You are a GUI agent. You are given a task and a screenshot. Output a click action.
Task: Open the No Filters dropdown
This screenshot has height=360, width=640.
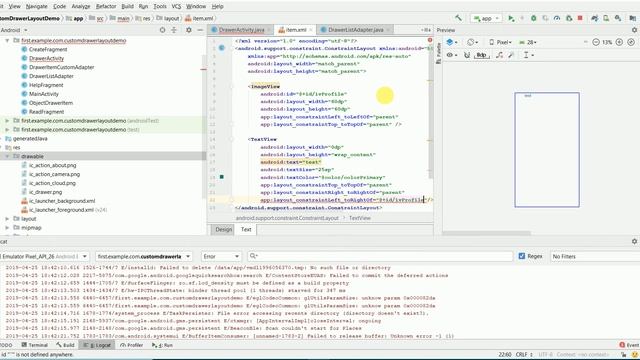[x=595, y=256]
